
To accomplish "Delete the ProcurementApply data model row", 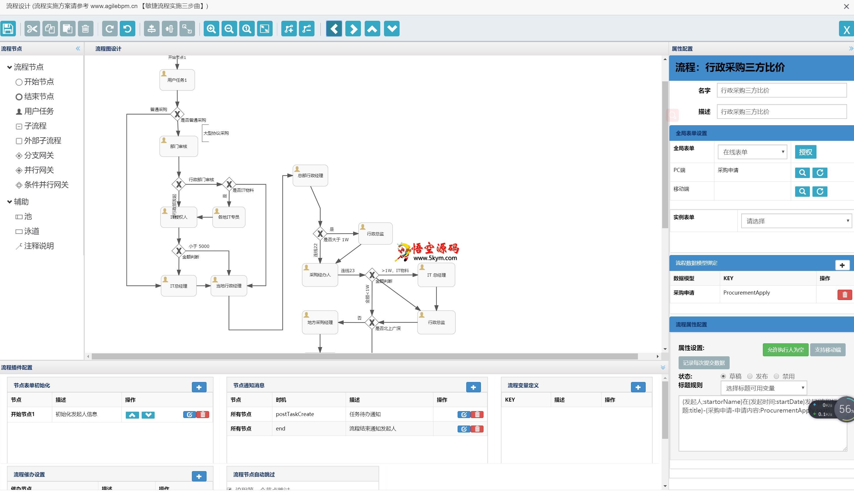I will point(844,295).
